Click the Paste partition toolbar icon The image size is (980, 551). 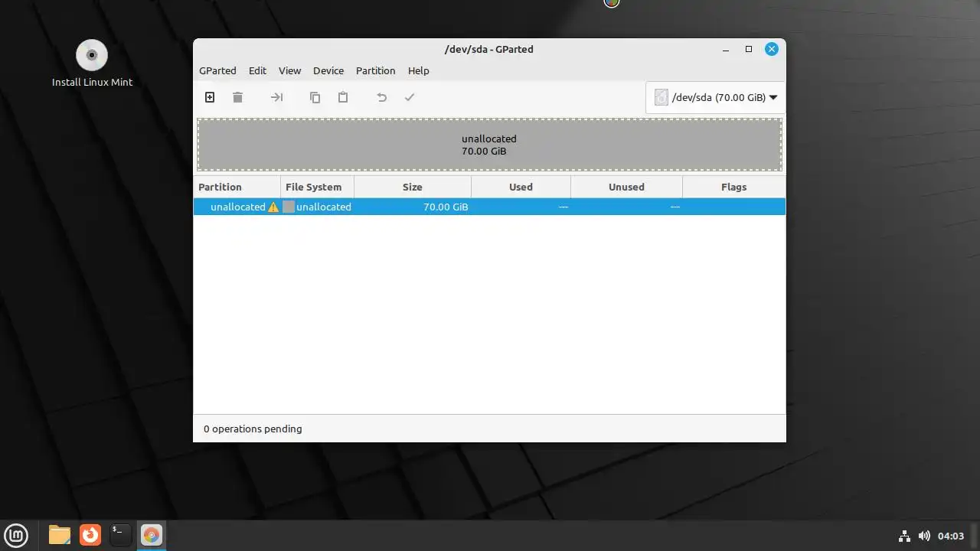pyautogui.click(x=343, y=97)
